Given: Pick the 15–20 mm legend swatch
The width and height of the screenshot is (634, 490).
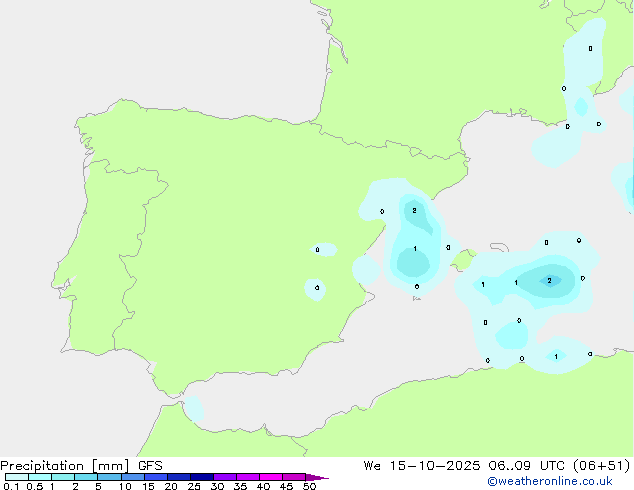Looking at the screenshot, I should point(156,477).
